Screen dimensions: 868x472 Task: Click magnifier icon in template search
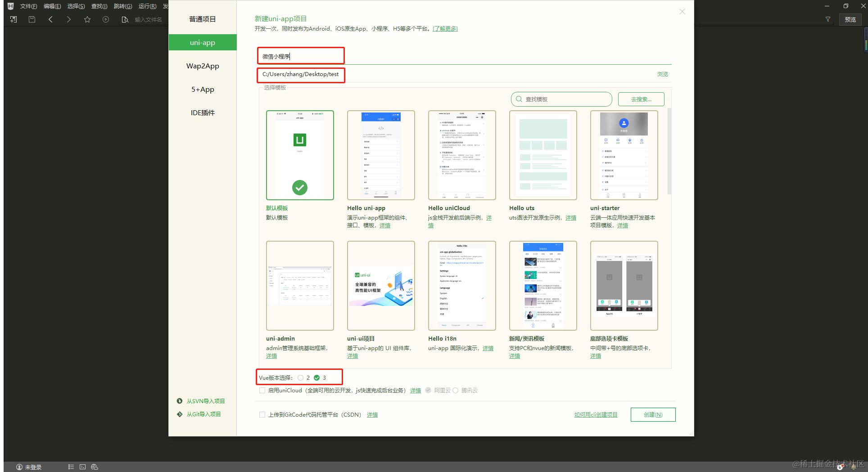[x=519, y=99]
